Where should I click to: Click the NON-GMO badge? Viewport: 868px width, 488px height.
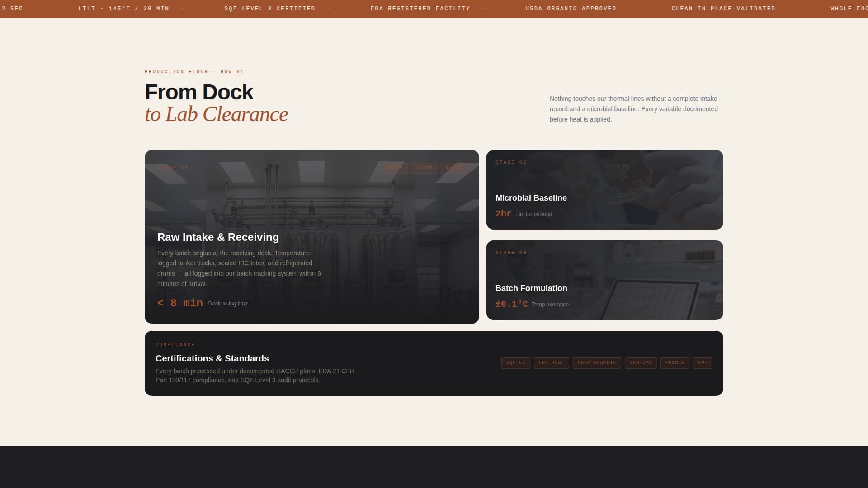point(641,363)
